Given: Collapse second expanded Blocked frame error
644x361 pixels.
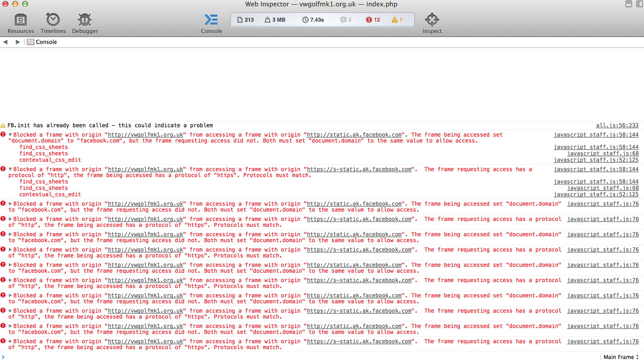Looking at the screenshot, I should (x=10, y=169).
